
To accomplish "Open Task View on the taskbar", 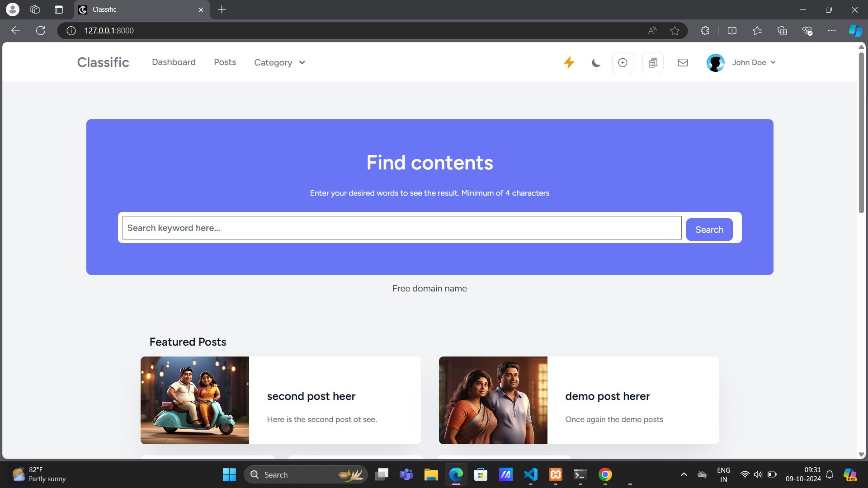I will tap(382, 474).
